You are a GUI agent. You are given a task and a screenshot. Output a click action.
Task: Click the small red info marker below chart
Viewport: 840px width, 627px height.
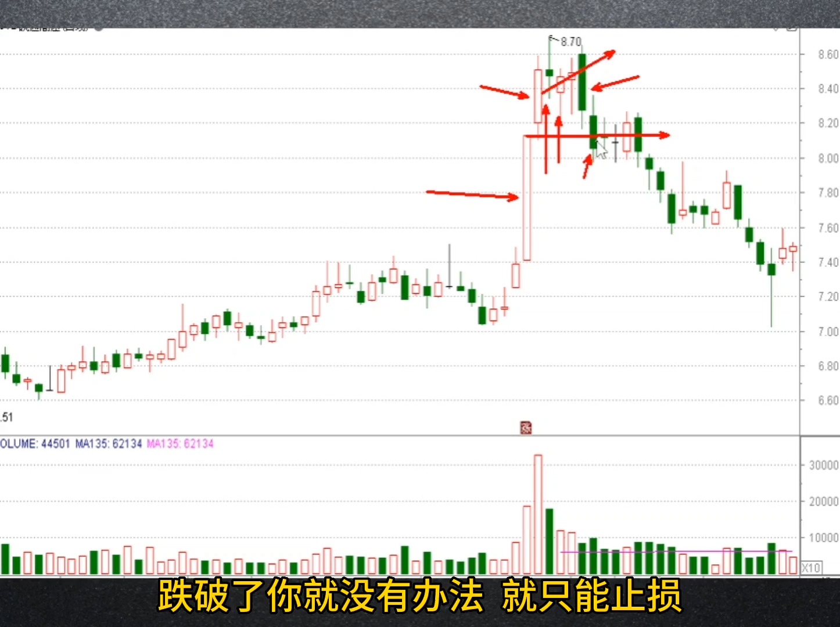526,428
